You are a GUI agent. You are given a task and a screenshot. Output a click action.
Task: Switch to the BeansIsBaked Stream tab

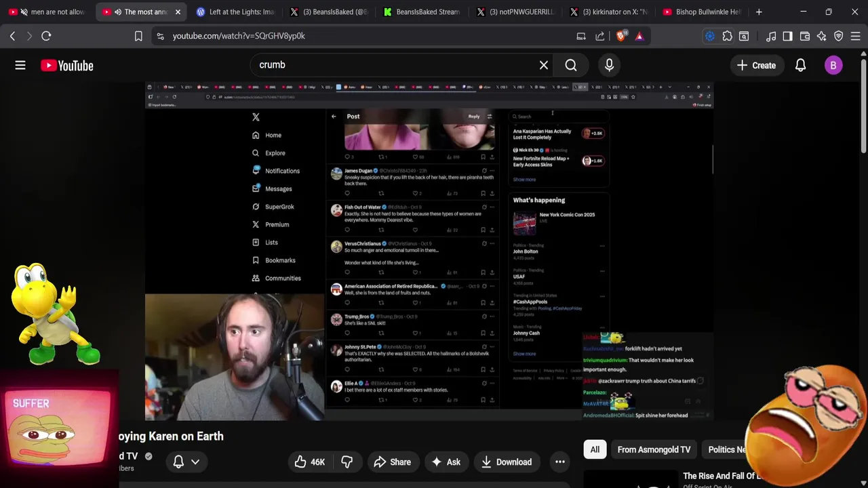click(x=422, y=12)
